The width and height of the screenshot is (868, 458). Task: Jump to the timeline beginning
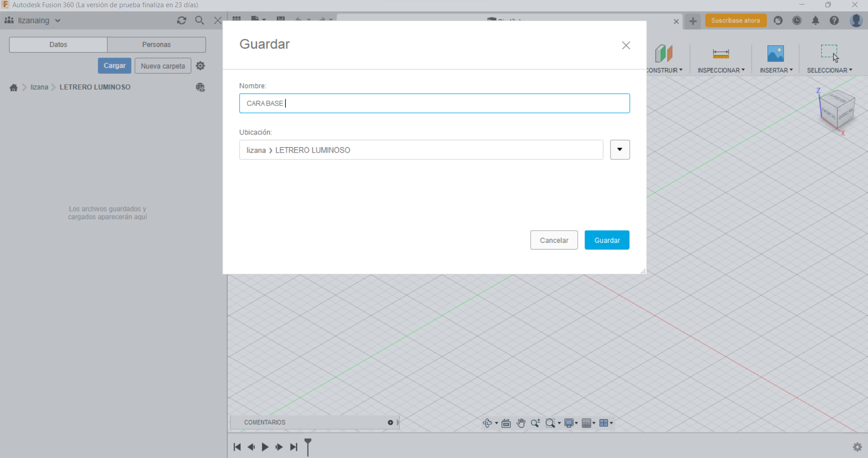pos(237,447)
